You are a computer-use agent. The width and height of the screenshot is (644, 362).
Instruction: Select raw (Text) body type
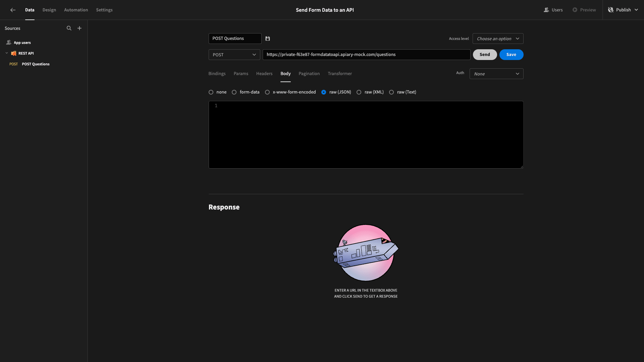click(x=391, y=92)
